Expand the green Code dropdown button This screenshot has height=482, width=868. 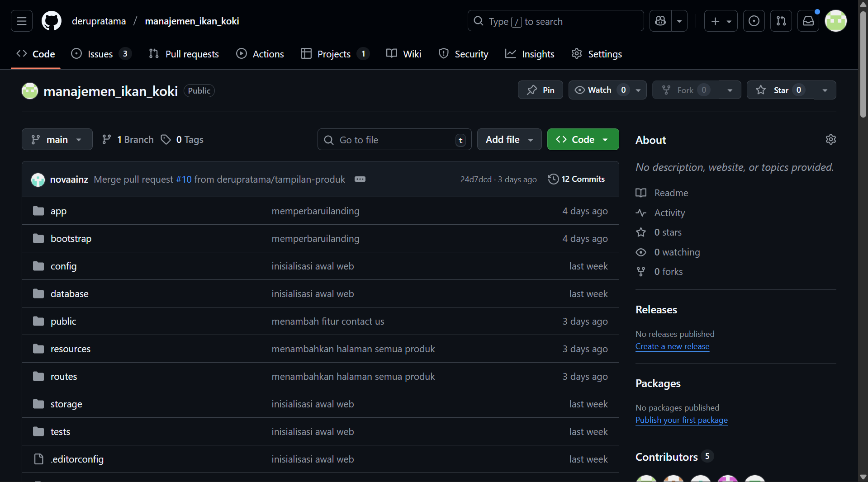583,139
